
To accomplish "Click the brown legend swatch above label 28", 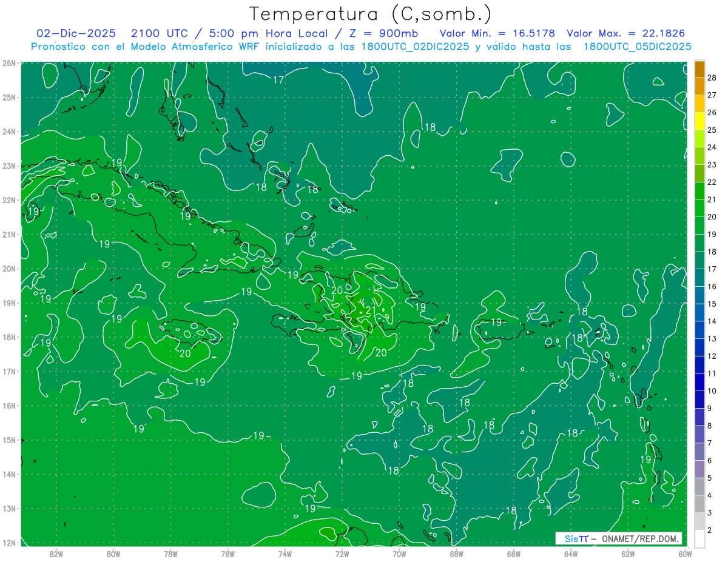I will coord(699,69).
